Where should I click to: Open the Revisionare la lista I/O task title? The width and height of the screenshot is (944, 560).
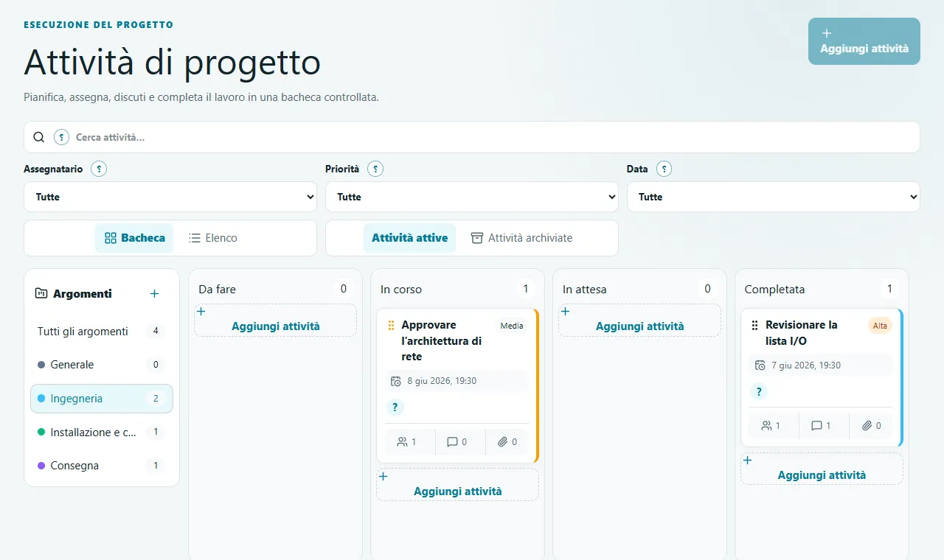pyautogui.click(x=802, y=333)
